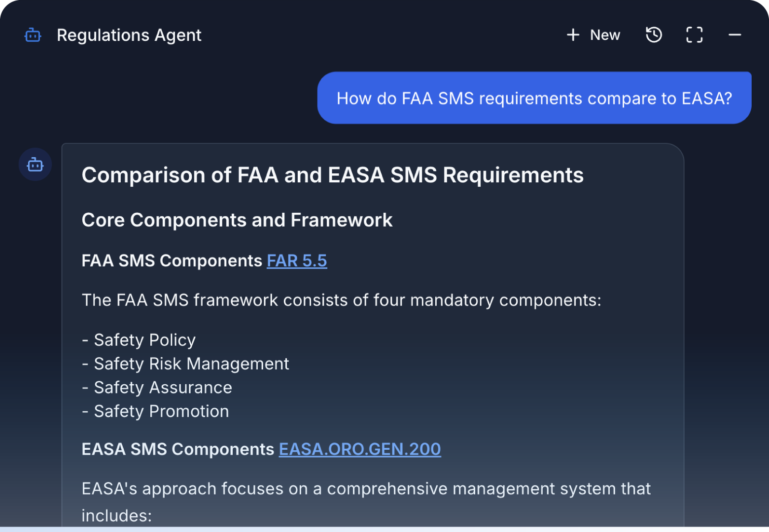This screenshot has width=769, height=532.
Task: Click the EASA SMS Components label
Action: pyautogui.click(x=177, y=449)
